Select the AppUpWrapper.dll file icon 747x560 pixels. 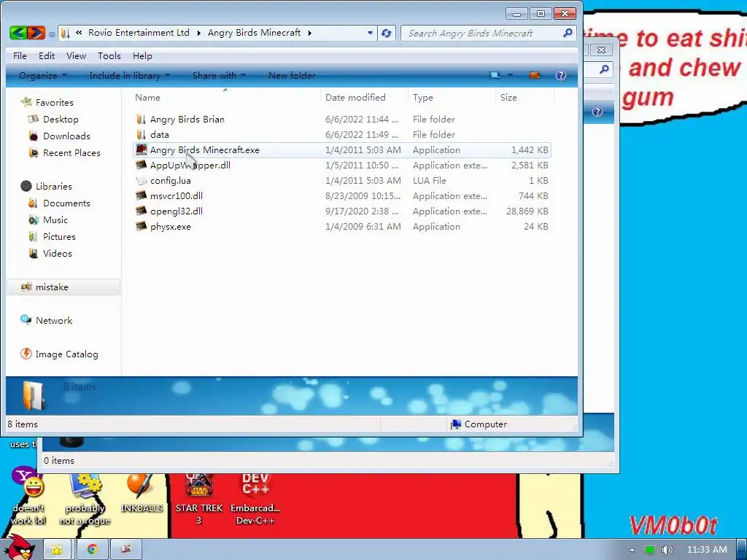(141, 165)
